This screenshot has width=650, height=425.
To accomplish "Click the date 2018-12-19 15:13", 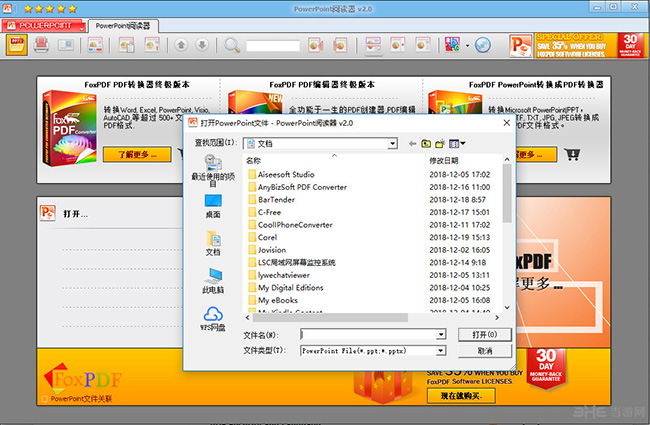I will pyautogui.click(x=459, y=237).
